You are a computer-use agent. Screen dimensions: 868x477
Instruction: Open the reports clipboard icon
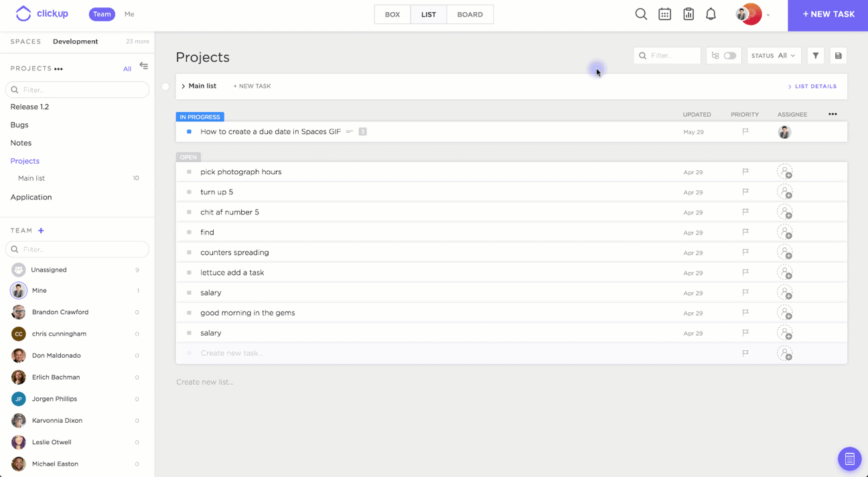(688, 13)
